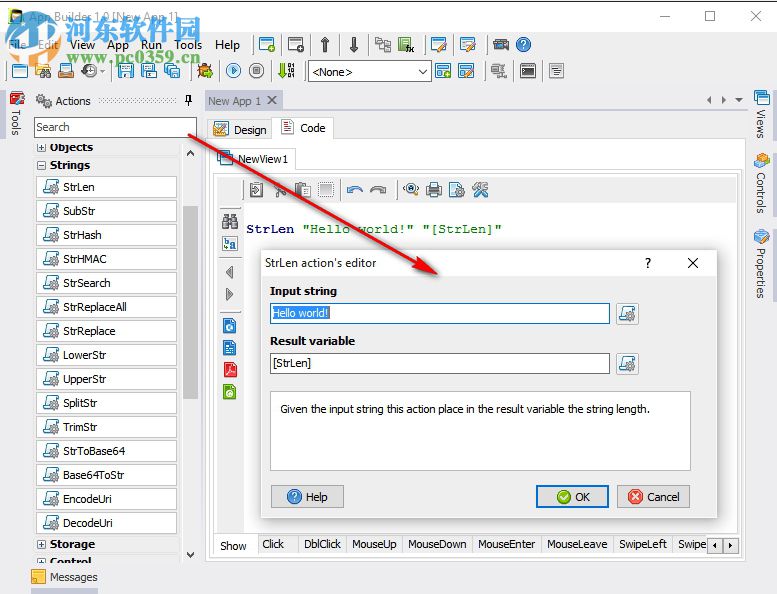
Task: Open the Run menu
Action: [x=151, y=45]
